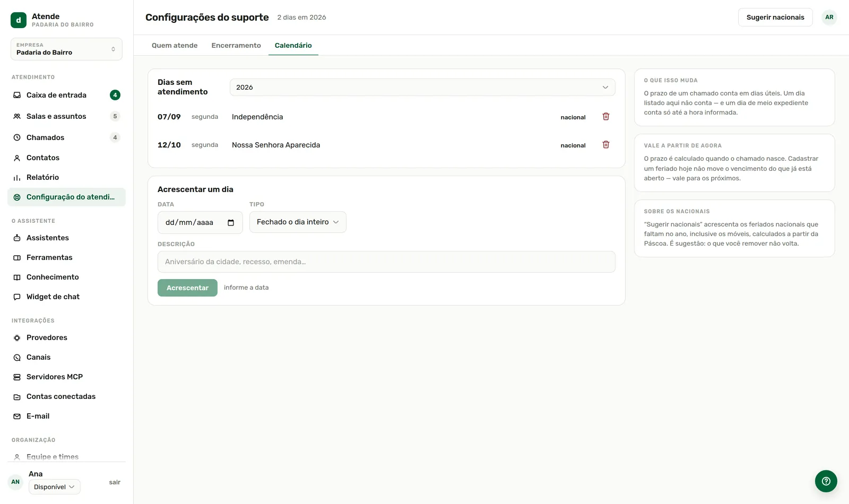
Task: Click the Caixa de entrada badge 4
Action: tap(115, 95)
